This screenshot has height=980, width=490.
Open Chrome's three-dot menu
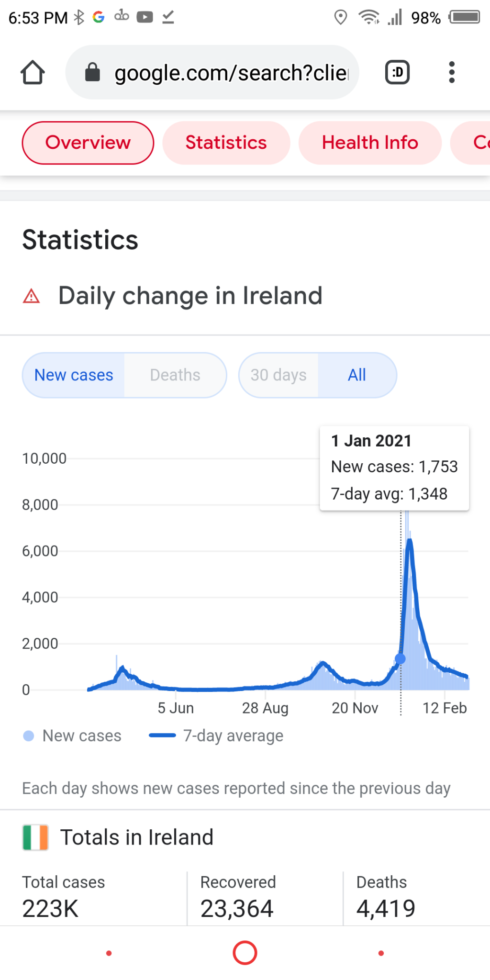pos(451,73)
